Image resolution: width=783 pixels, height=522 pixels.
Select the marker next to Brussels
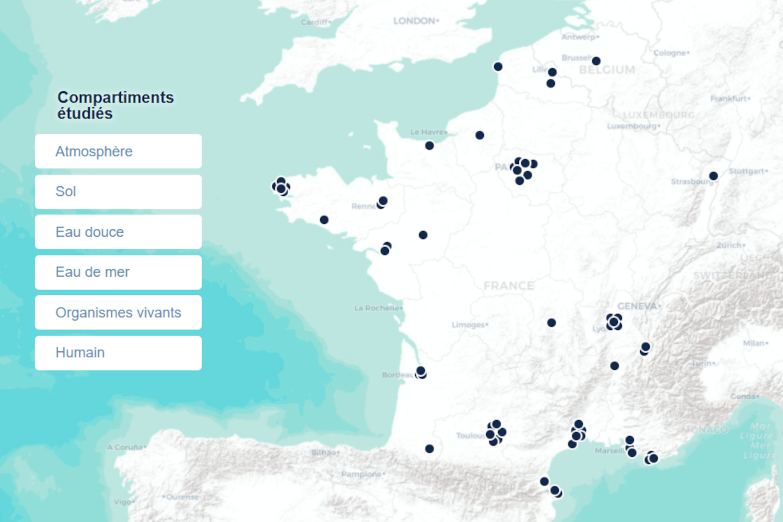(x=596, y=61)
